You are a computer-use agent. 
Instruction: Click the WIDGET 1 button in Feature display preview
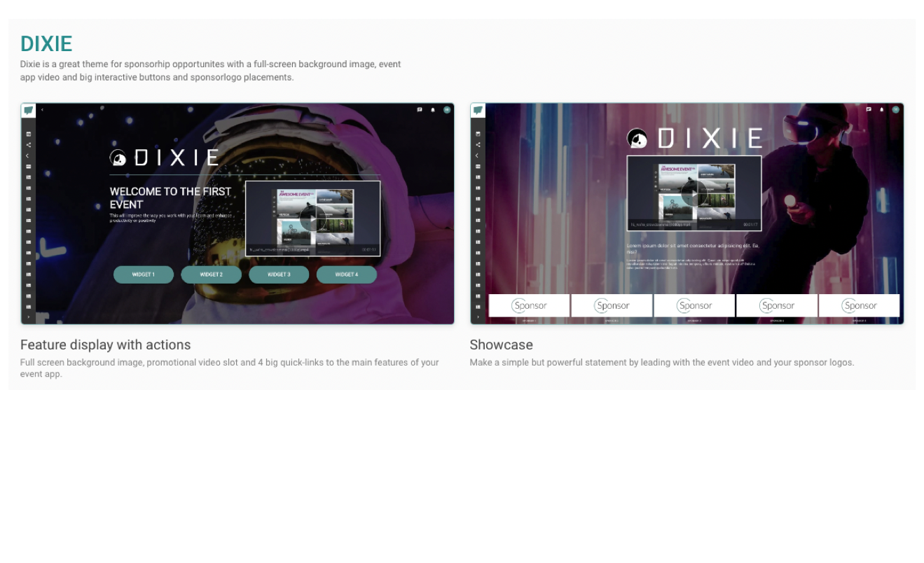pos(144,274)
